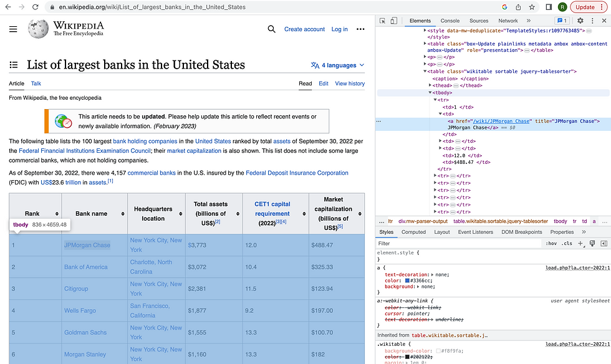Collapse the table wikitable sortable node
The height and width of the screenshot is (364, 611).
pos(425,71)
